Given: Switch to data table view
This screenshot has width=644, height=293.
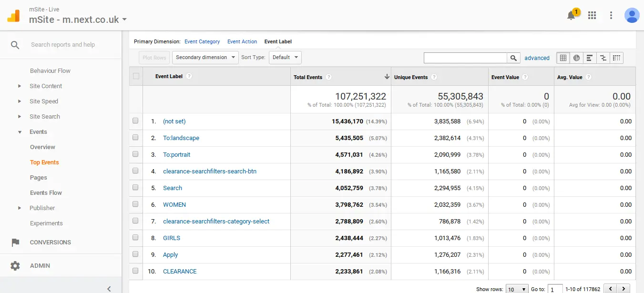Looking at the screenshot, I should pyautogui.click(x=563, y=58).
